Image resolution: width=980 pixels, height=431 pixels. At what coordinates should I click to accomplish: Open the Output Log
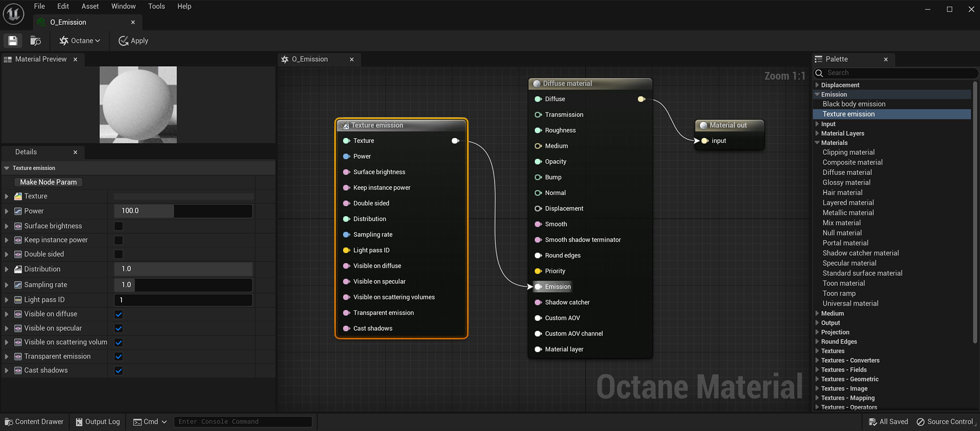[x=98, y=422]
